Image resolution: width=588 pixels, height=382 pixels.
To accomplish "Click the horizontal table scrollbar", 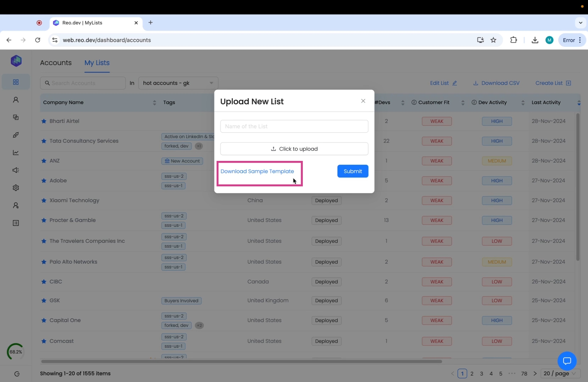I will [x=241, y=361].
